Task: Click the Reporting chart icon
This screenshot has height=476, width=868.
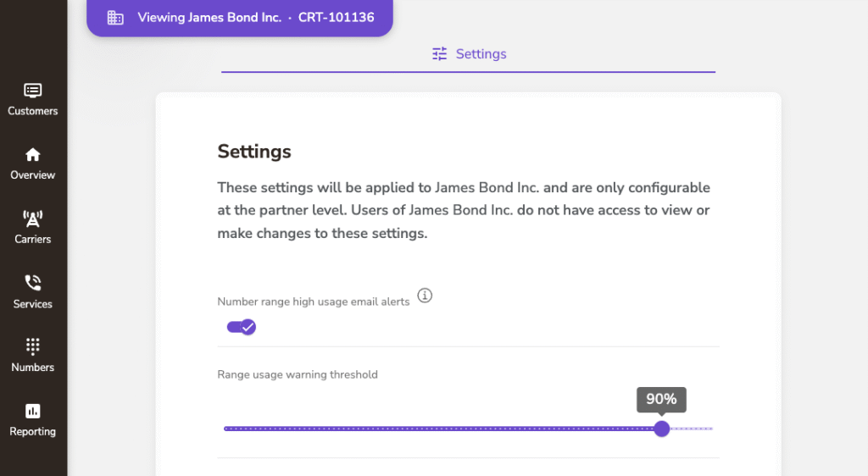Action: [33, 411]
